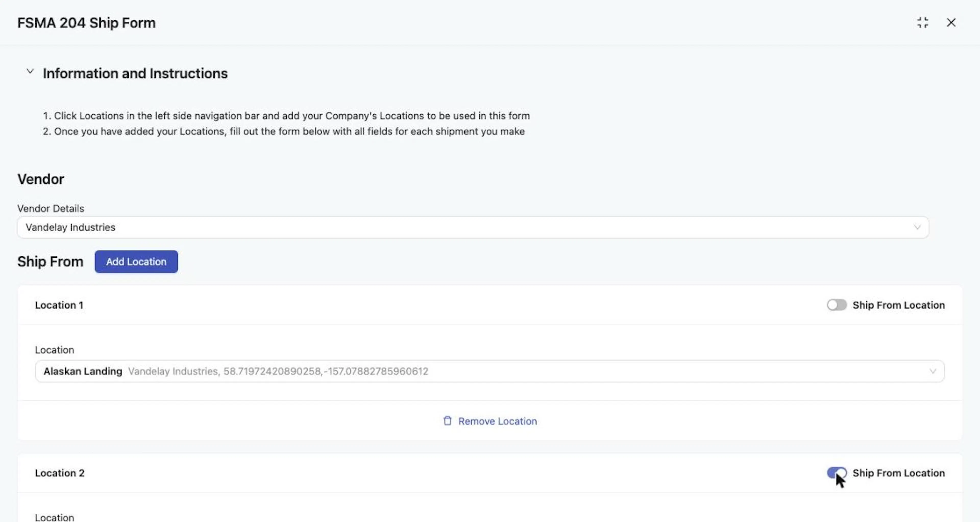Click instruction step 1 about Locations
980x522 pixels.
286,116
